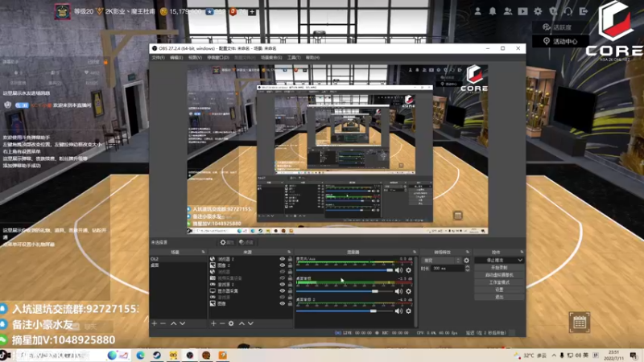Toggle the lock on 浏览器 2 source
Screen dimensions: 644x362
point(290,259)
